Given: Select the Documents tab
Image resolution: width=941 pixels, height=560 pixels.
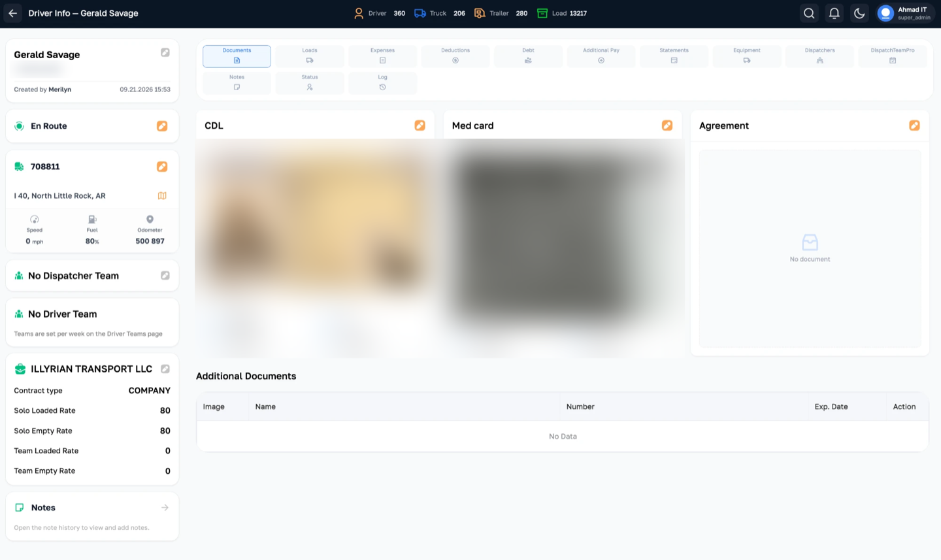Looking at the screenshot, I should coord(237,56).
